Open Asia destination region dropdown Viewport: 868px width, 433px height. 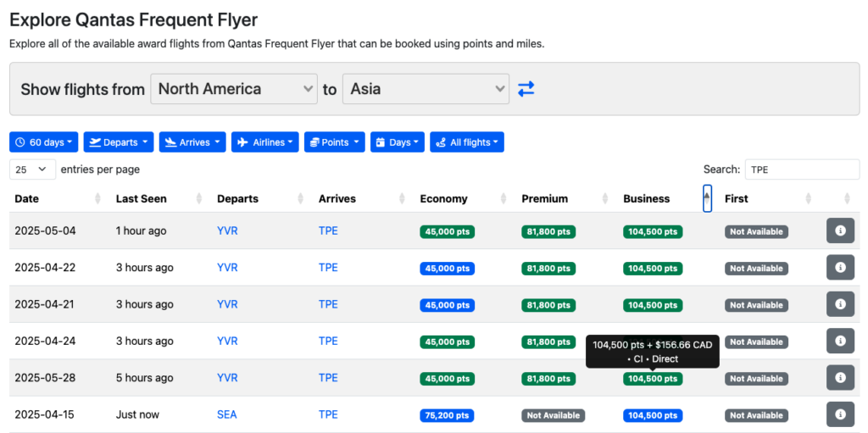tap(426, 89)
